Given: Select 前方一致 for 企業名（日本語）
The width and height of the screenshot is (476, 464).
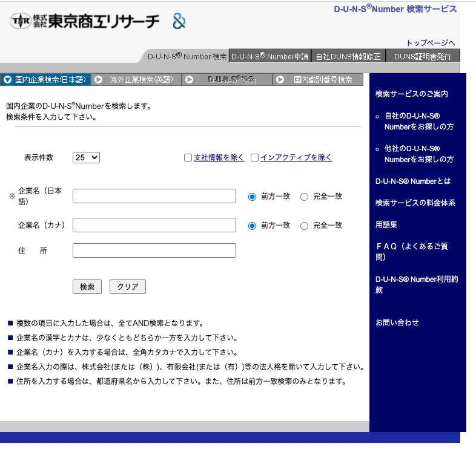Looking at the screenshot, I should click(x=252, y=197).
